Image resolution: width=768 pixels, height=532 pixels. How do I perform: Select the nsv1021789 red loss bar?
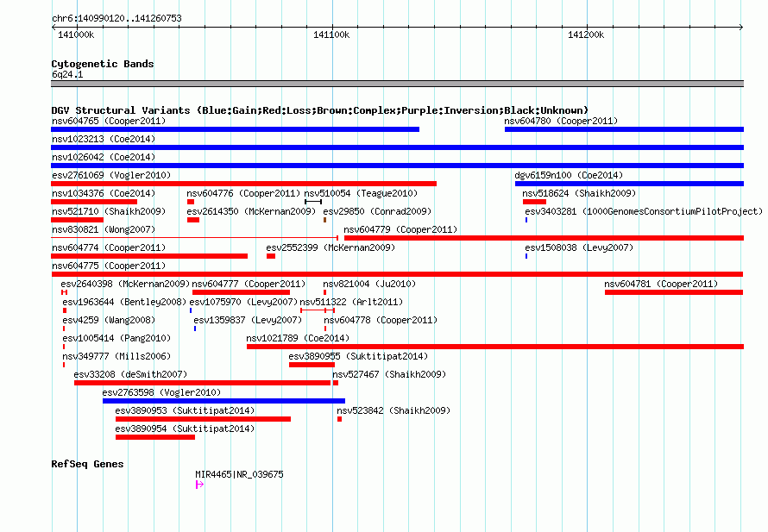pos(495,347)
